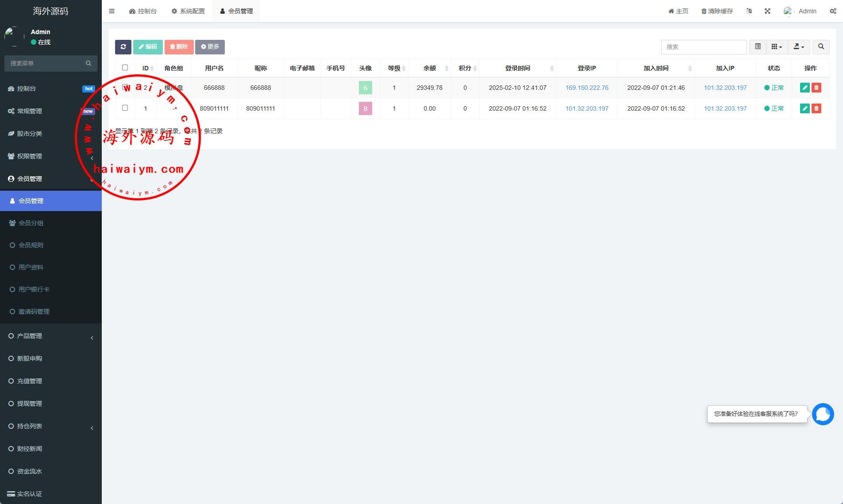The width and height of the screenshot is (843, 504).
Task: Open the online customer service chat bubble
Action: point(823,414)
